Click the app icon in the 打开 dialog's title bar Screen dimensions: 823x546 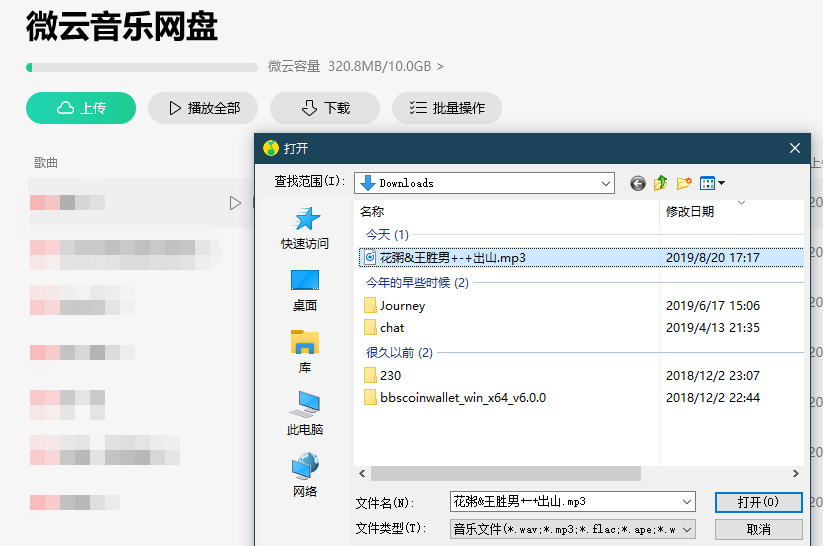click(271, 148)
